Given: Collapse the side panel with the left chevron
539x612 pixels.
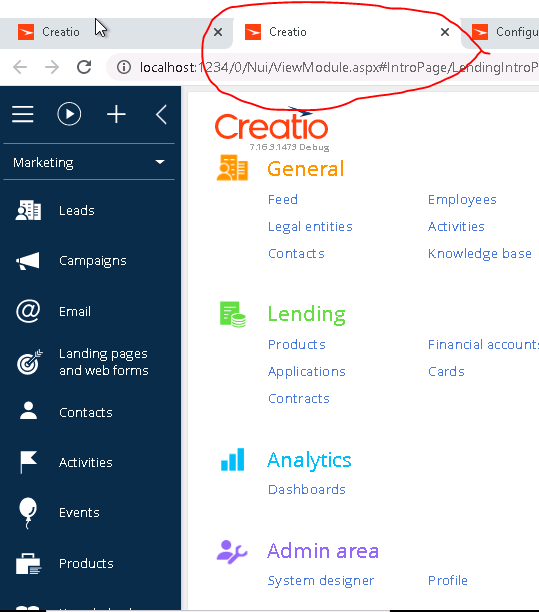Looking at the screenshot, I should 161,114.
